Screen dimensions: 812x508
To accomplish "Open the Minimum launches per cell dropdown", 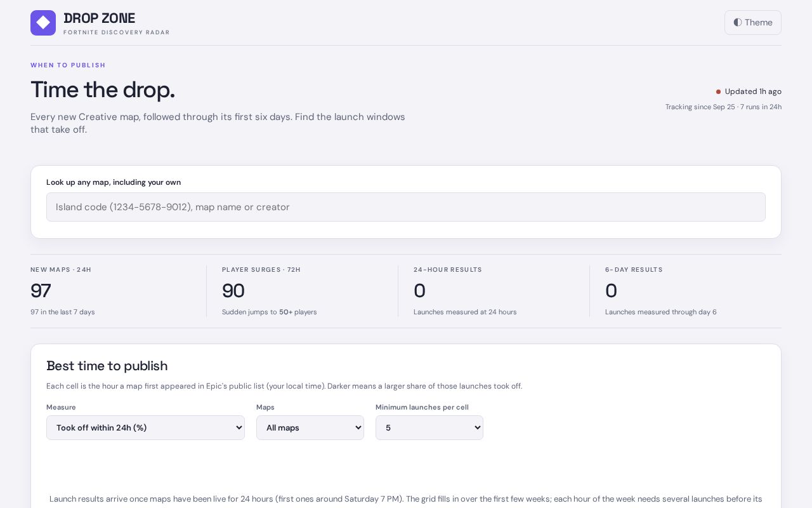I will pos(429,427).
